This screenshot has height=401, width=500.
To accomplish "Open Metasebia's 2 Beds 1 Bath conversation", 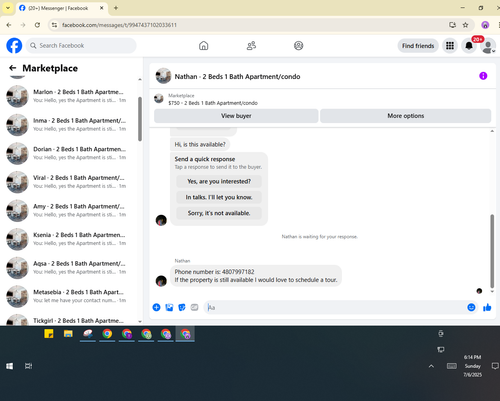I will point(69,296).
